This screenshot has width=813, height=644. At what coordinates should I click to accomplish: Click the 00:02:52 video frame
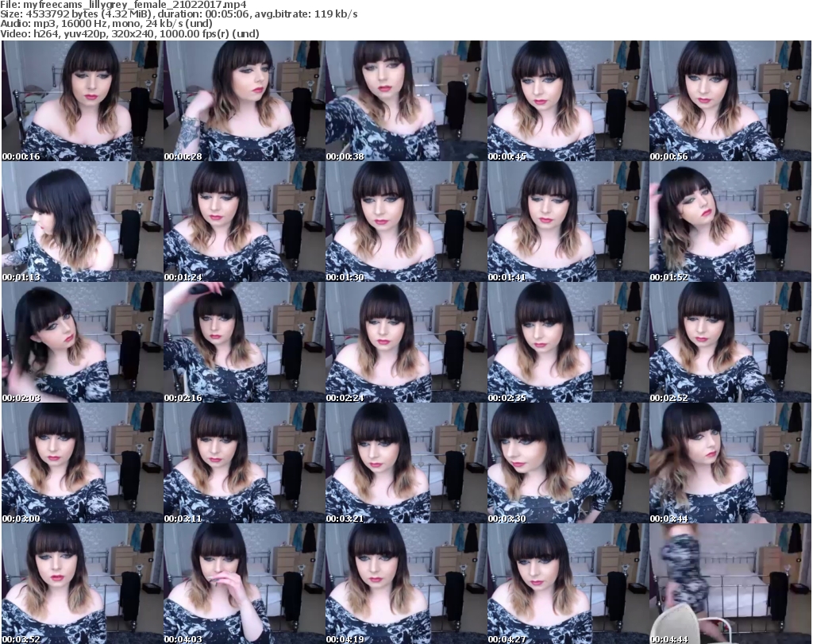coord(730,342)
